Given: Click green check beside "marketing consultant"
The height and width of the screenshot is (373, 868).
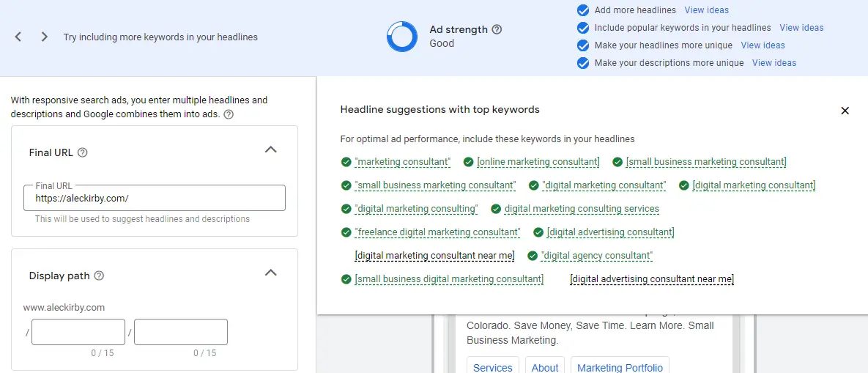Looking at the screenshot, I should 346,162.
